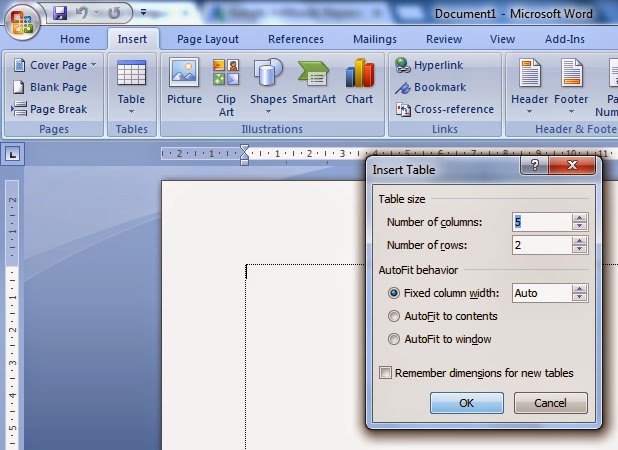Image resolution: width=618 pixels, height=450 pixels.
Task: Click the Number of rows field
Action: coord(542,245)
